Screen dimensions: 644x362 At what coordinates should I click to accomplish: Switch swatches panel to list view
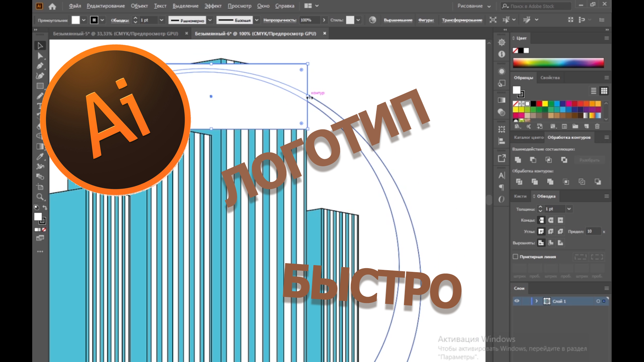(593, 91)
